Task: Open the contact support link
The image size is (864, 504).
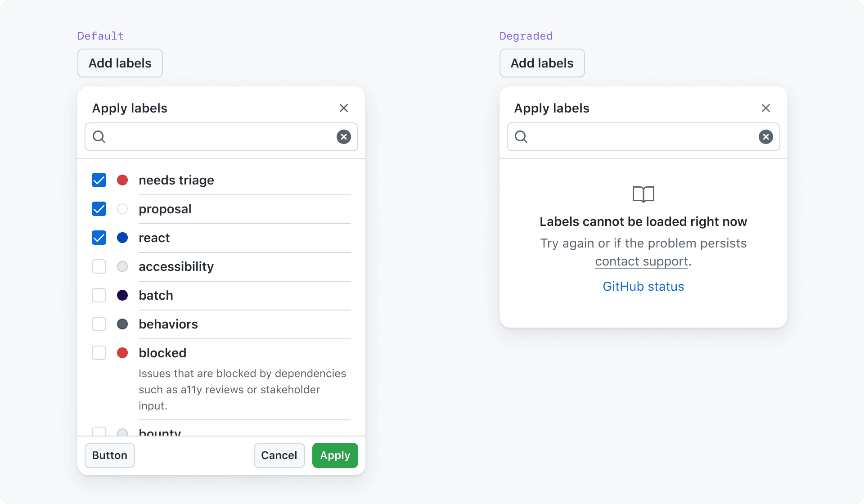Action: [641, 261]
